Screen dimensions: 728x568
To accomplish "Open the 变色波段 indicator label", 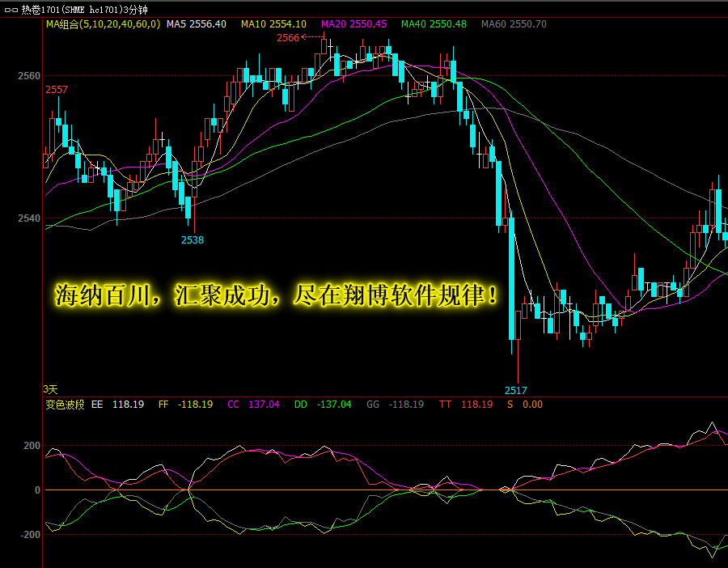I will 65,405.
